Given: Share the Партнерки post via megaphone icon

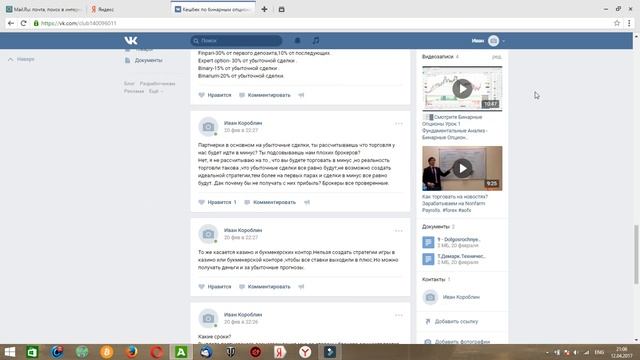Looking at the screenshot, I should (307, 202).
